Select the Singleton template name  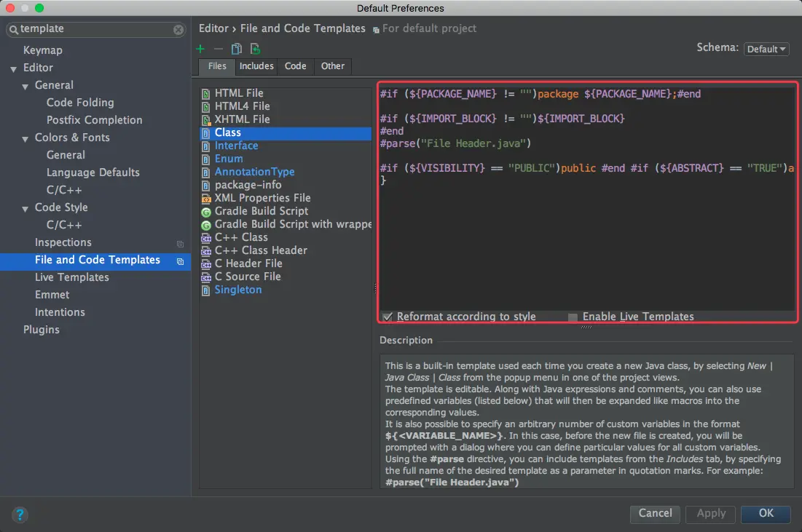point(238,290)
